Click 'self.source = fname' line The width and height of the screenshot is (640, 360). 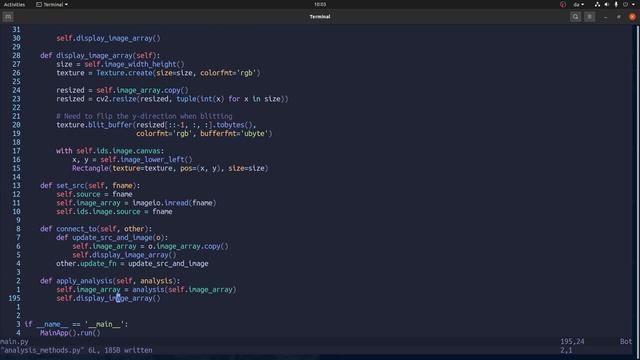[x=94, y=194]
